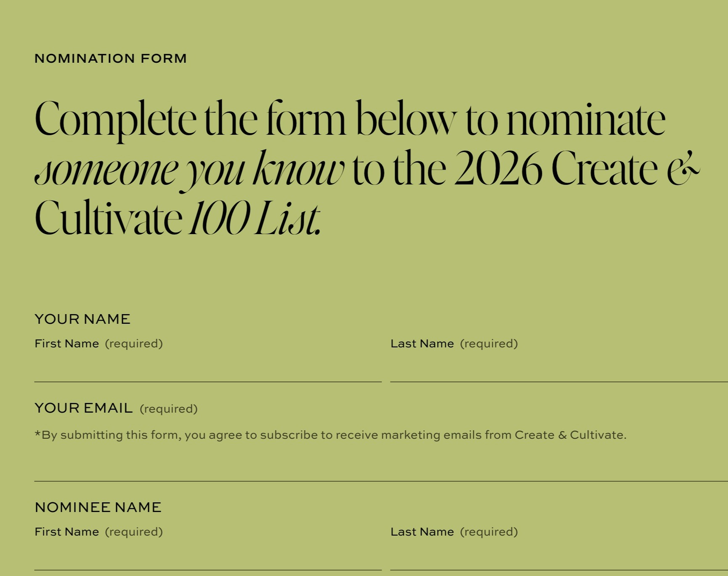Click the YOUR EMAIL section heading
Viewport: 728px width, 576px height.
83,407
